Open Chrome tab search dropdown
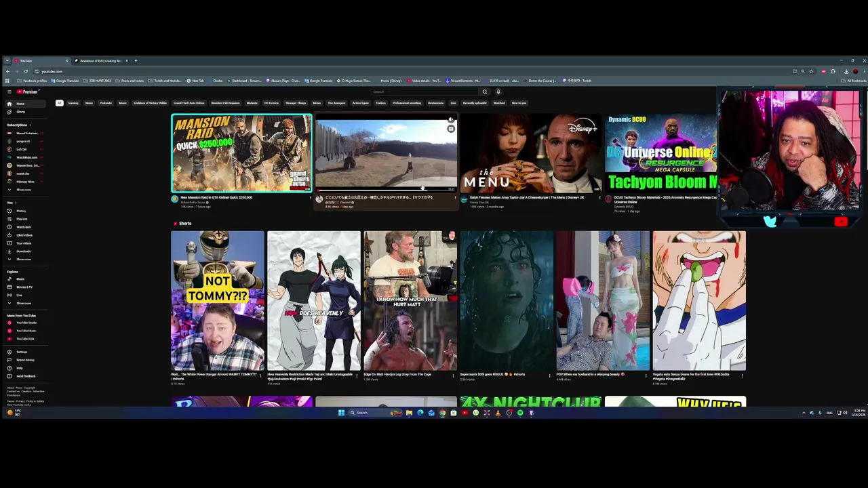The height and width of the screenshot is (488, 868). coord(7,61)
